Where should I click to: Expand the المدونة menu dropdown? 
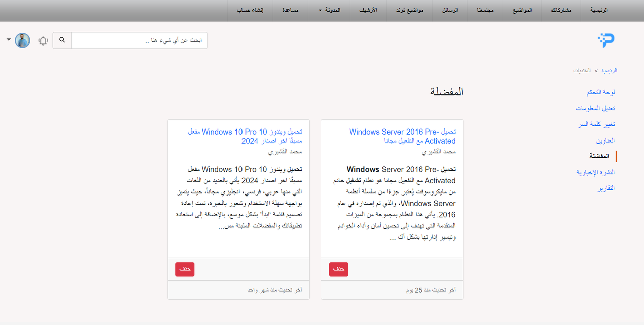point(330,10)
